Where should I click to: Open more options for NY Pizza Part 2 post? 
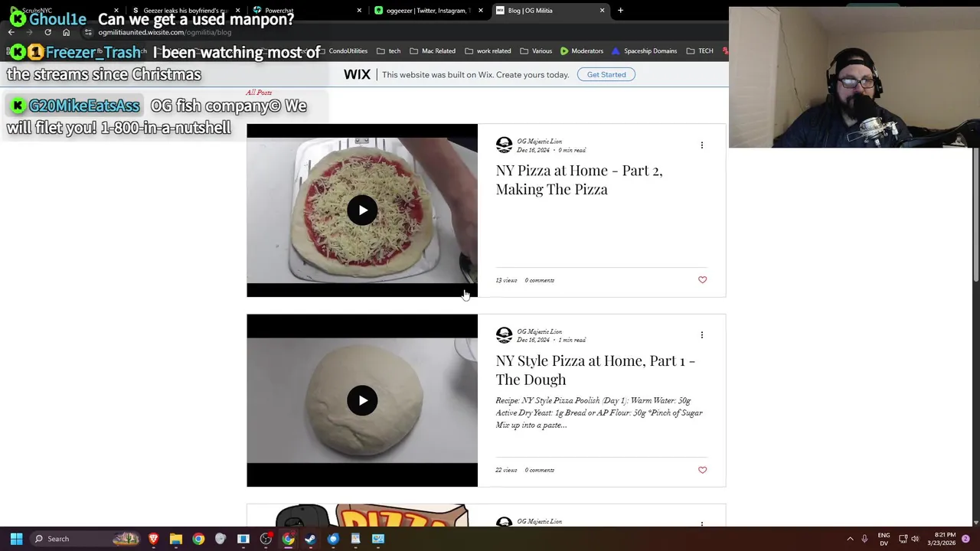tap(701, 145)
